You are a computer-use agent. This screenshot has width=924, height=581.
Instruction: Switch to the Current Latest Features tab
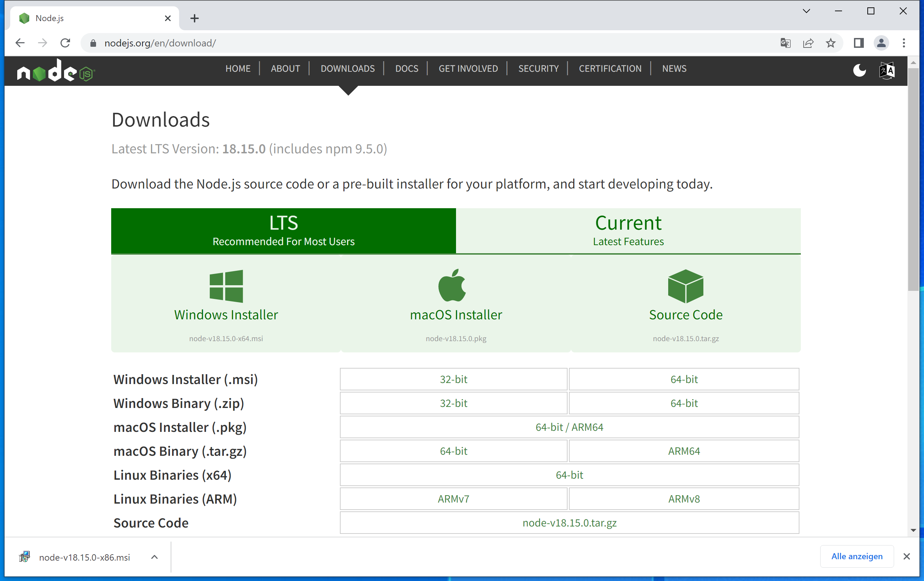628,230
